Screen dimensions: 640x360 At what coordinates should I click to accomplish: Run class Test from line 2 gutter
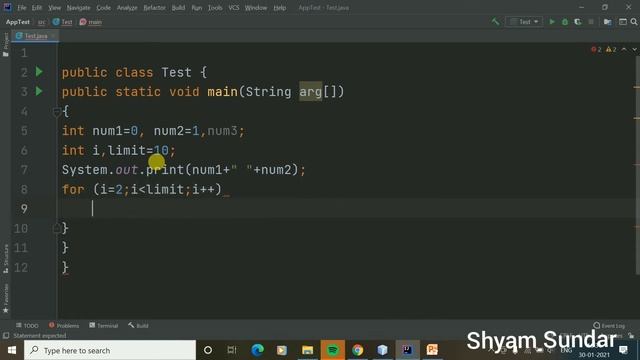39,72
